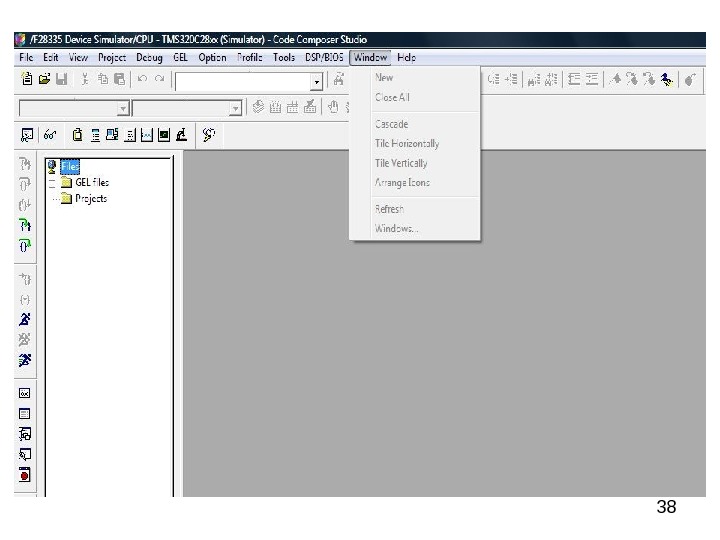This screenshot has width=720, height=540.
Task: Click the increase indent icon
Action: pyautogui.click(x=592, y=79)
